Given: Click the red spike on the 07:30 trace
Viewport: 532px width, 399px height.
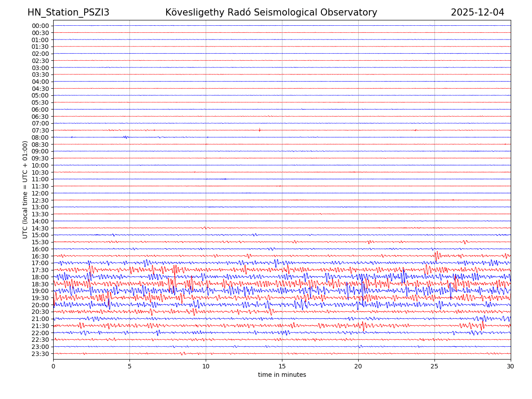Looking at the screenshot, I should point(260,130).
